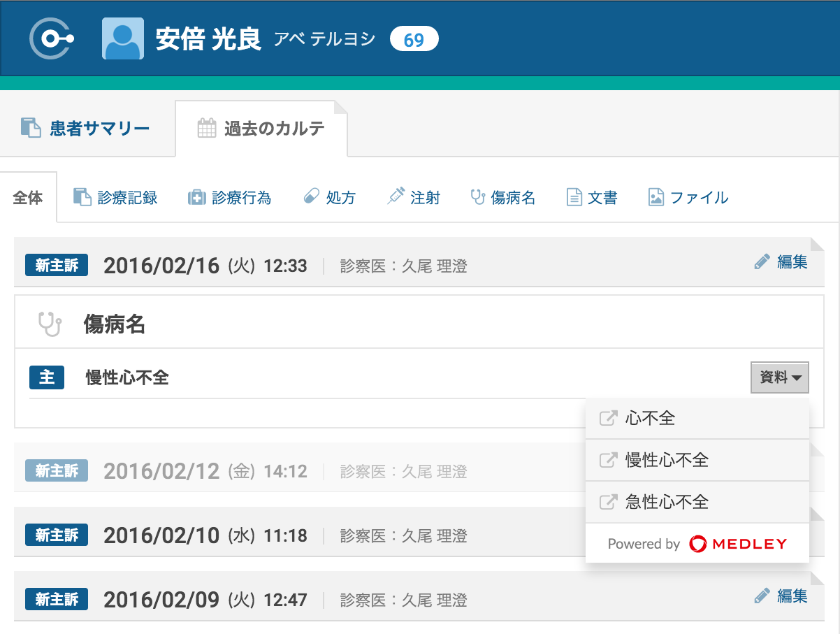Filter by 診療行為 medical kit icon
840x634 pixels.
click(x=197, y=198)
